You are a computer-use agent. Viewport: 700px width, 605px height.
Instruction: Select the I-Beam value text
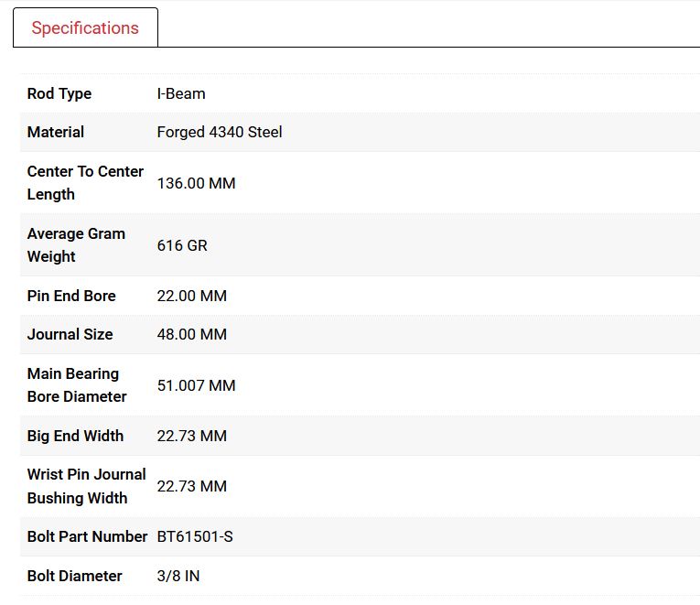click(x=181, y=93)
